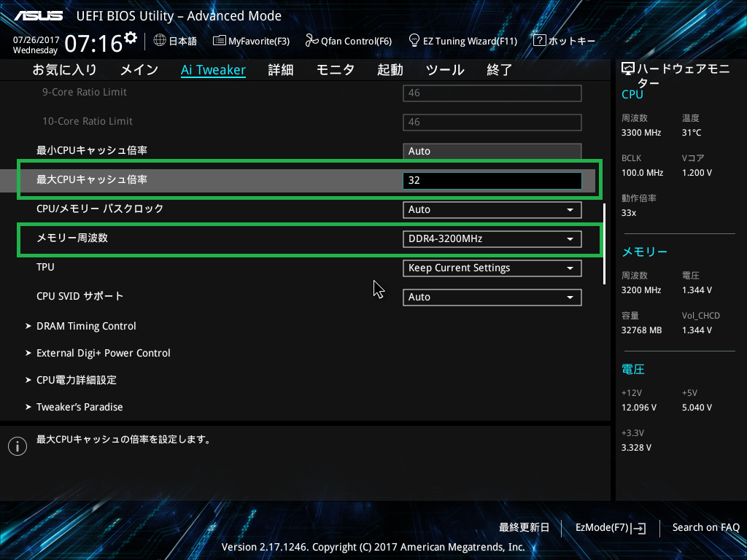Image resolution: width=747 pixels, height=560 pixels.
Task: Click the 10-Core Ratio Limit label
Action: point(88,122)
